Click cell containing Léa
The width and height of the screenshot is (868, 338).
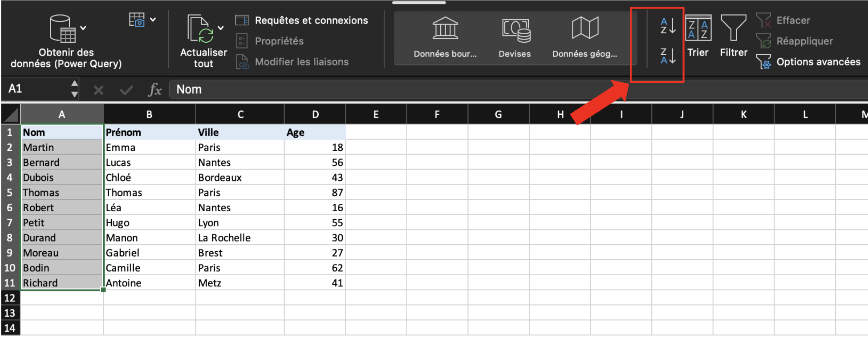pyautogui.click(x=150, y=208)
